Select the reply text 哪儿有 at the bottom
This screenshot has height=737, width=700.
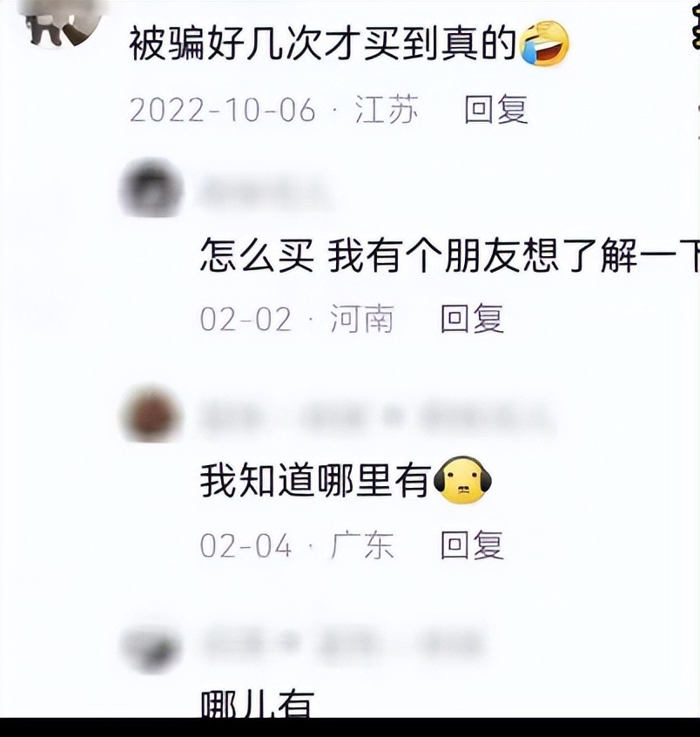click(257, 704)
